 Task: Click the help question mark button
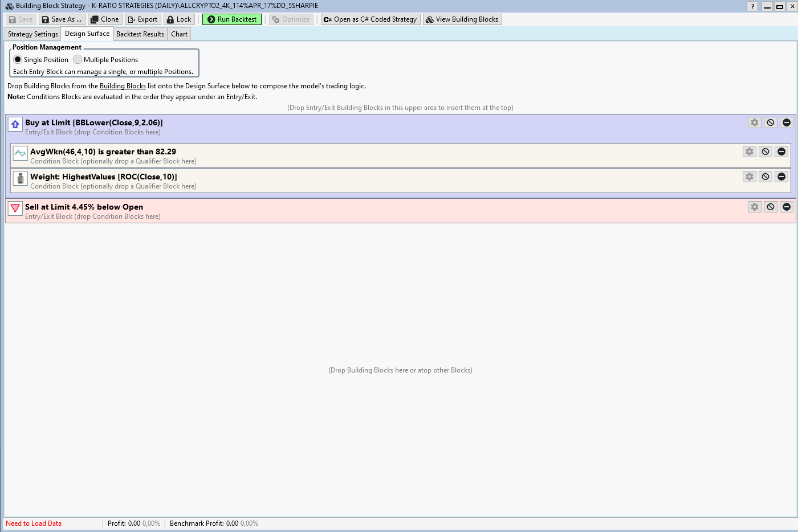coord(752,6)
